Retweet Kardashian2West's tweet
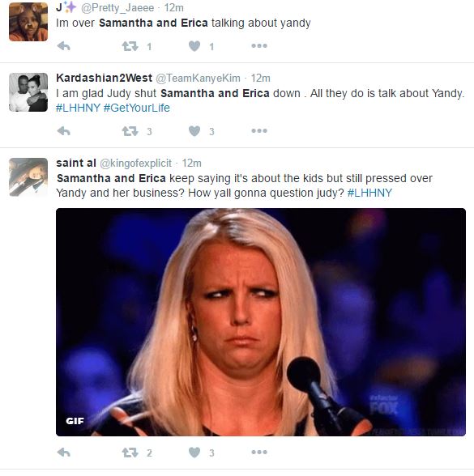The image size is (474, 476). [x=130, y=131]
